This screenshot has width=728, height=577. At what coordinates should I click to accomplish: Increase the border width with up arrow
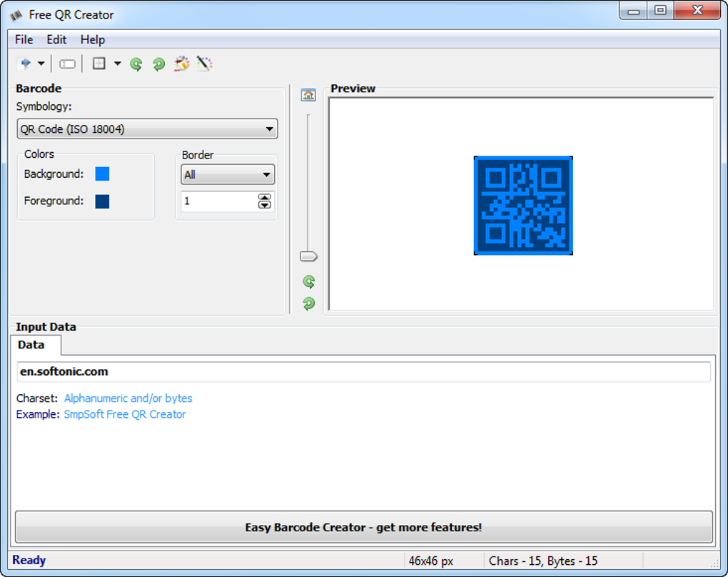click(x=265, y=197)
